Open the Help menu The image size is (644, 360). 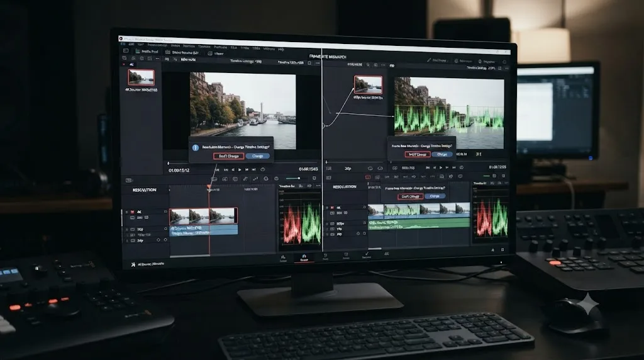coord(281,49)
